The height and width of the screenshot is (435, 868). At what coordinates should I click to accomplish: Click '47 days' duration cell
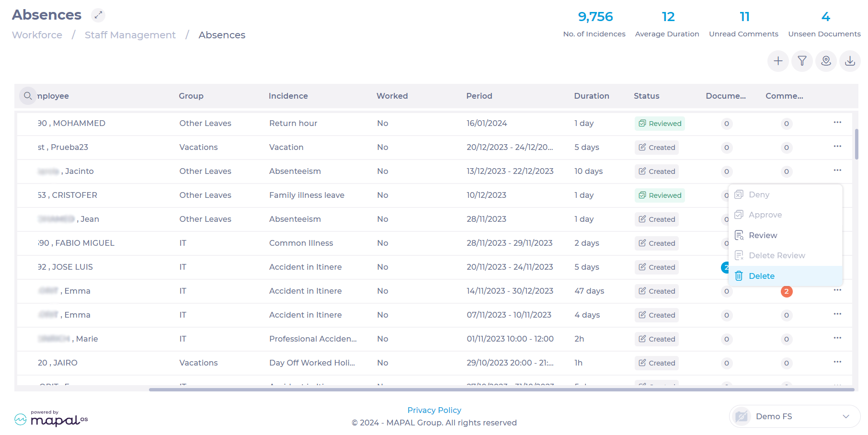click(x=589, y=291)
